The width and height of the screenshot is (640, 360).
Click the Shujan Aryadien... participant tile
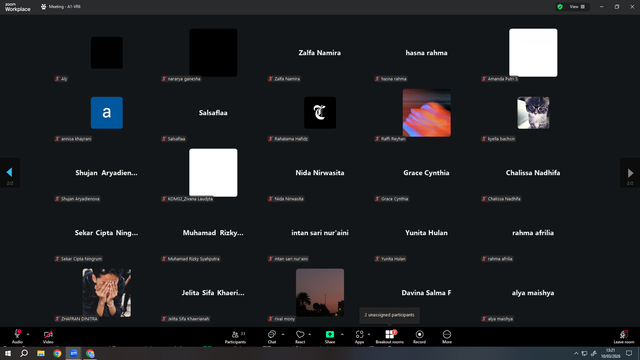coord(107,173)
